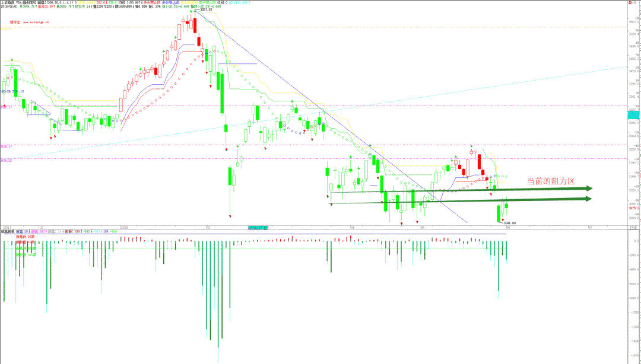This screenshot has height=364, width=641.
Task: Click the cyan highlighted date label on time axis
Action: [258, 227]
